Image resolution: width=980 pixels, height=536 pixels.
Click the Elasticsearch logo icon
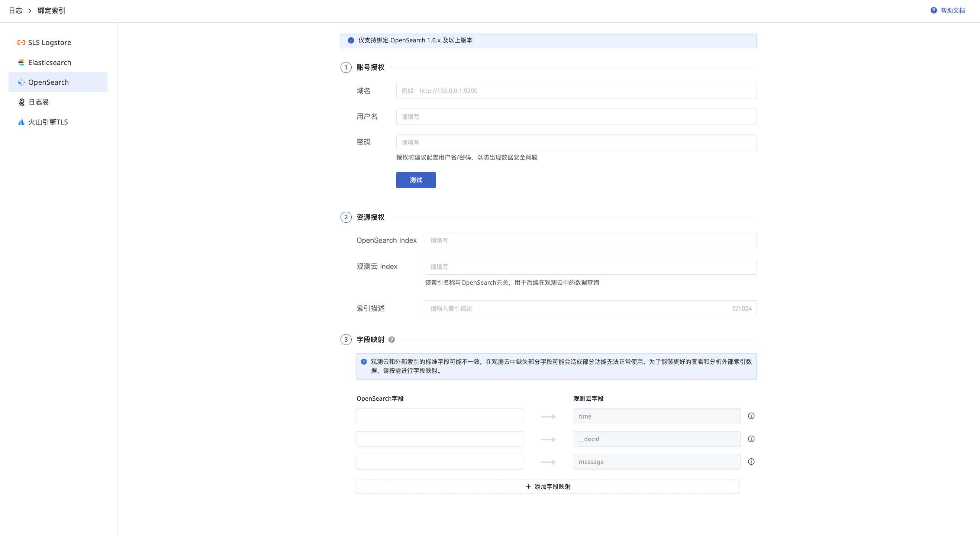21,62
